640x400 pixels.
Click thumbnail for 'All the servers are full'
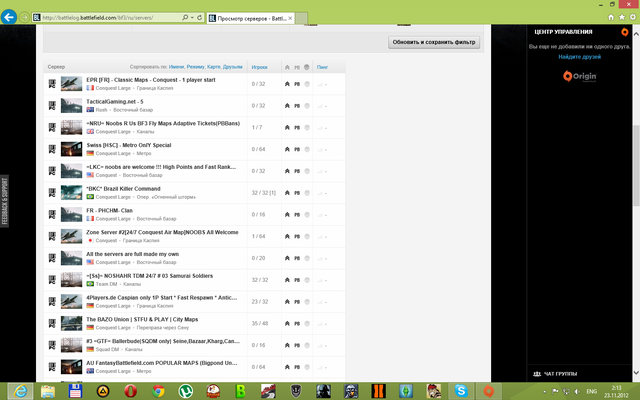pyautogui.click(x=71, y=258)
